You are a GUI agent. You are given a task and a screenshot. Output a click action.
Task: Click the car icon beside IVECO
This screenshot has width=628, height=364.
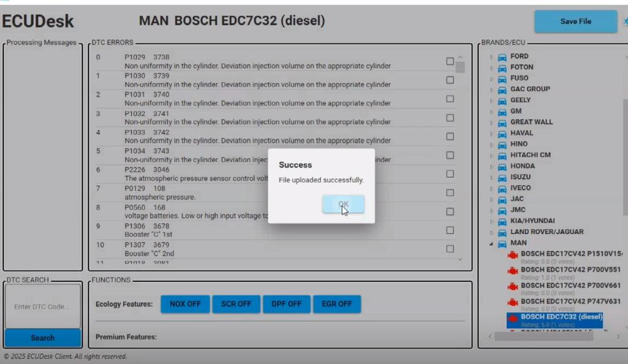(x=502, y=188)
